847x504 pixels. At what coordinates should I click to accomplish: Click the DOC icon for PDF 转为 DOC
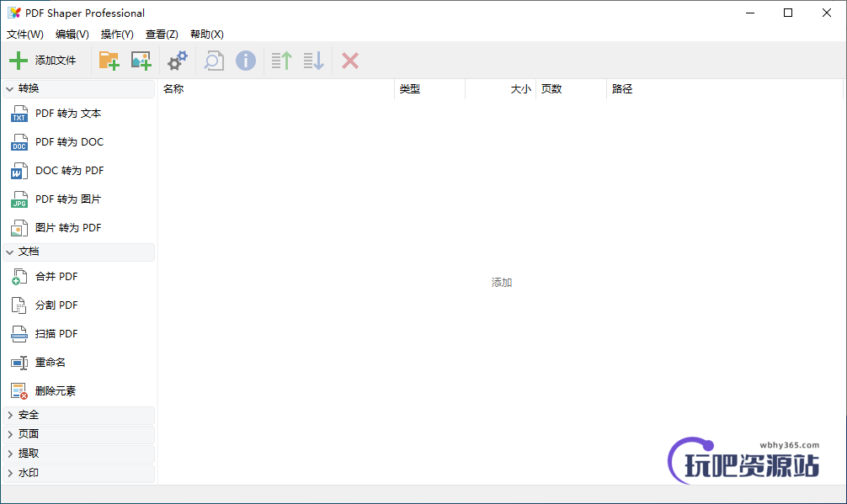coord(19,142)
